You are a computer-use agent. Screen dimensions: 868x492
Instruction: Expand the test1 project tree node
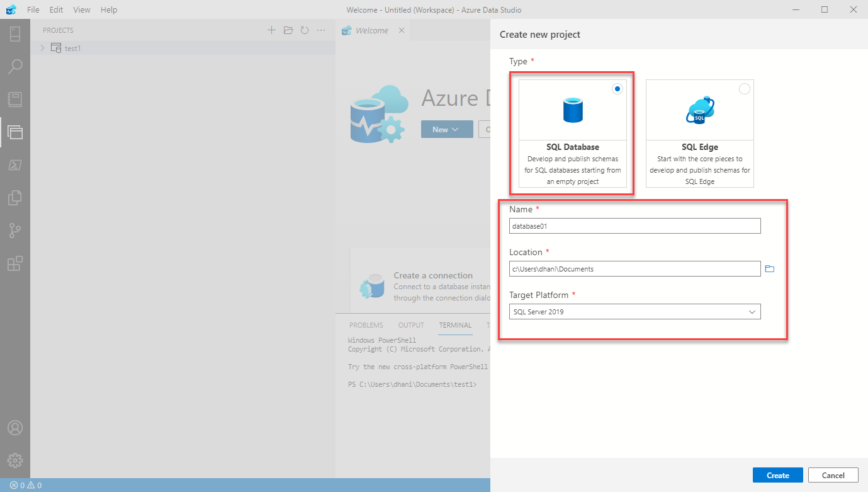pyautogui.click(x=42, y=48)
